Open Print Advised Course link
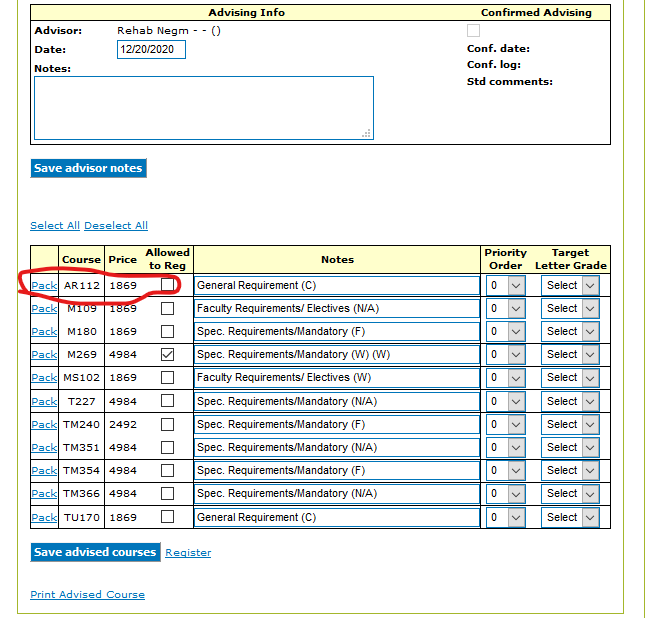Image resolution: width=657 pixels, height=618 pixels. (88, 595)
